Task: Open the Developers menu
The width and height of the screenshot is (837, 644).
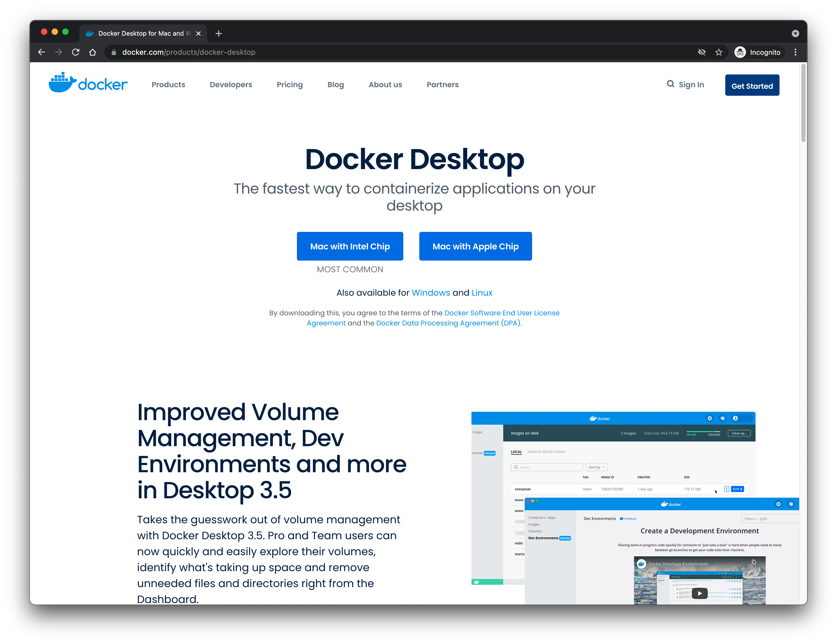Action: 231,85
